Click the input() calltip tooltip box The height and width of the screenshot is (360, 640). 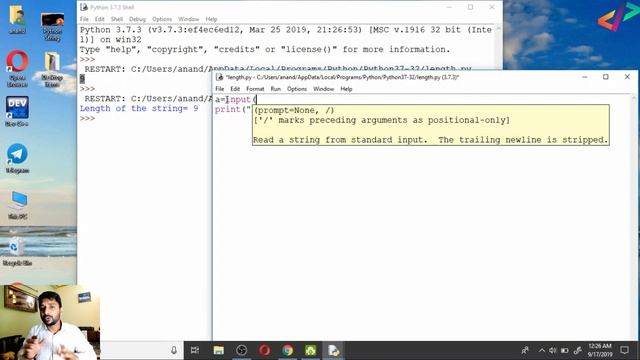point(431,125)
